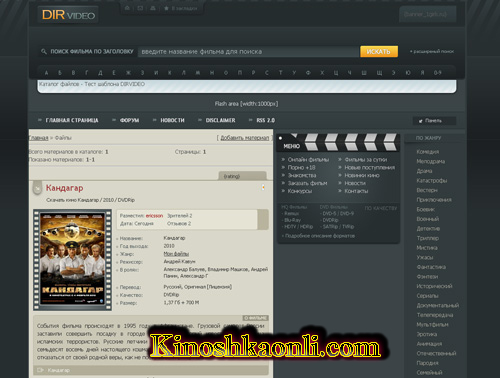This screenshot has width=500, height=378.
Task: Follow the Добавить материал link
Action: 245,138
